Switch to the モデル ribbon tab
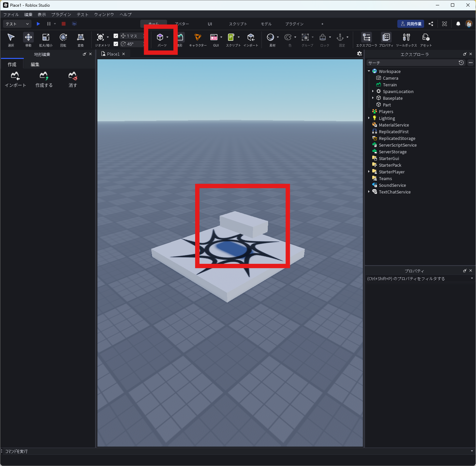The width and height of the screenshot is (476, 466). tap(266, 24)
